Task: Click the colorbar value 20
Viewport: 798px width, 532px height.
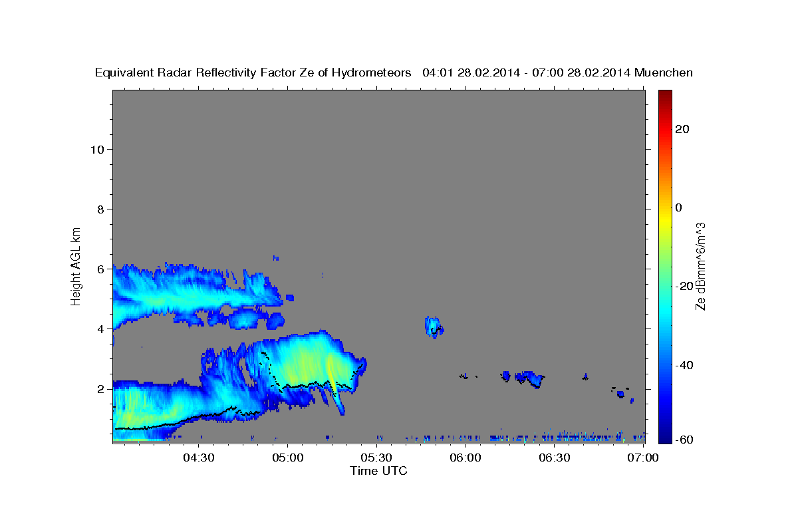Action: coord(682,129)
